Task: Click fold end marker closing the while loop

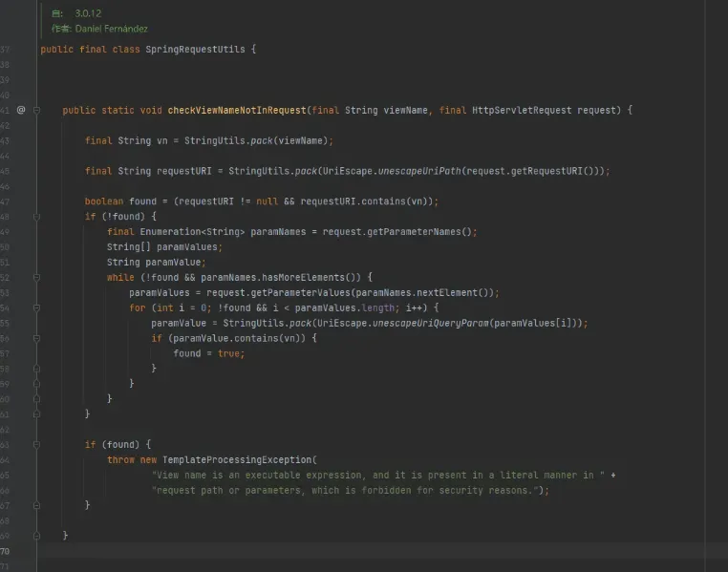Action: (36, 399)
